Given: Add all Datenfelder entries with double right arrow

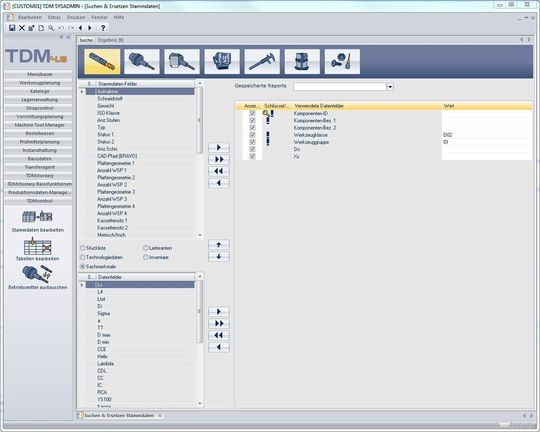Looking at the screenshot, I should coord(219,323).
